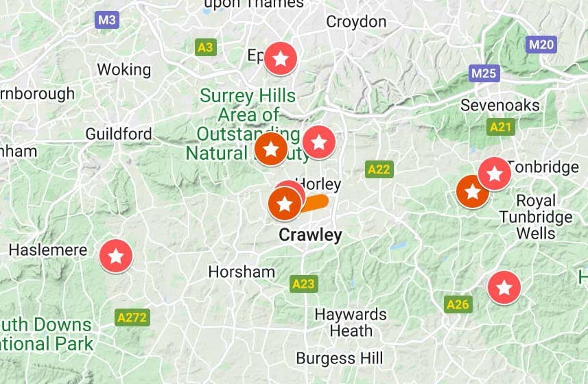This screenshot has height=384, width=588.
Task: Click the red star marker near Epsom
Action: pyautogui.click(x=281, y=59)
